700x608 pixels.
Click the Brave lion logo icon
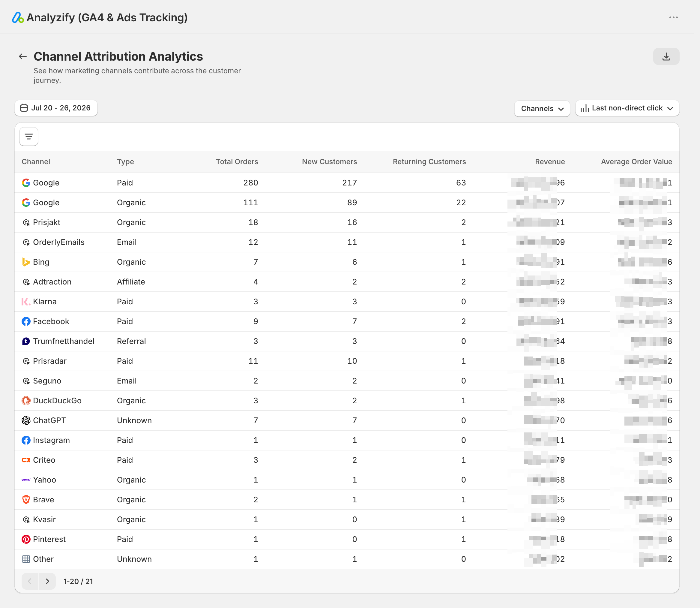[26, 499]
